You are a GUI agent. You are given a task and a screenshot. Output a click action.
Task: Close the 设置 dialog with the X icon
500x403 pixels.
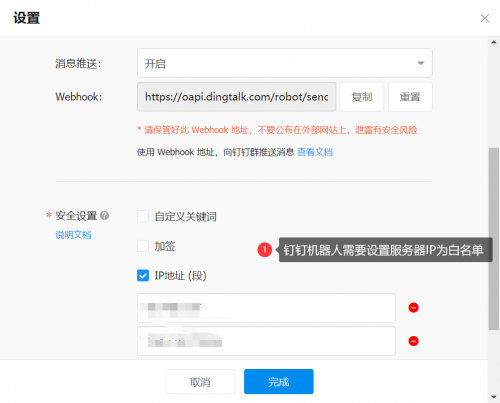pyautogui.click(x=485, y=18)
